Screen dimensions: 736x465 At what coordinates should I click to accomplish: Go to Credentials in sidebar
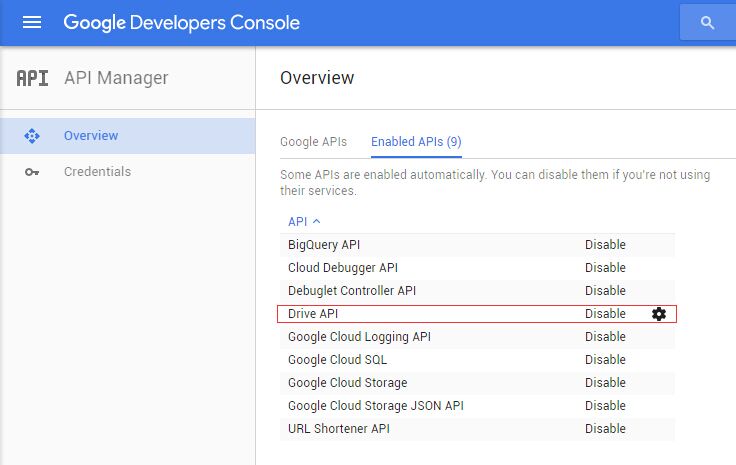[x=97, y=172]
